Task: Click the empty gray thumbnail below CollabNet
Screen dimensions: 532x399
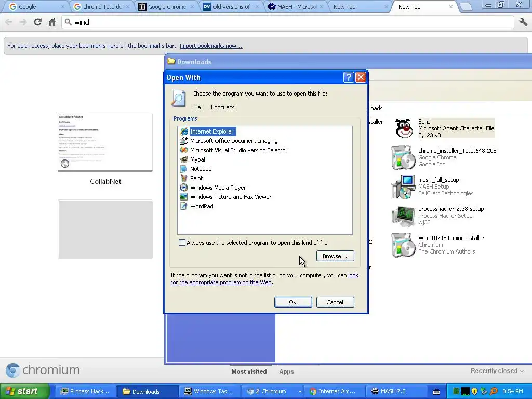Action: click(105, 229)
